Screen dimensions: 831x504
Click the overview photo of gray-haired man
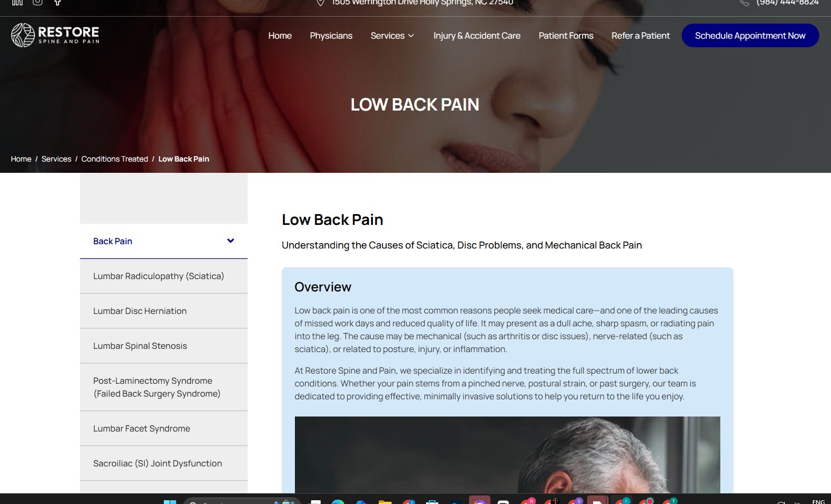[507, 455]
